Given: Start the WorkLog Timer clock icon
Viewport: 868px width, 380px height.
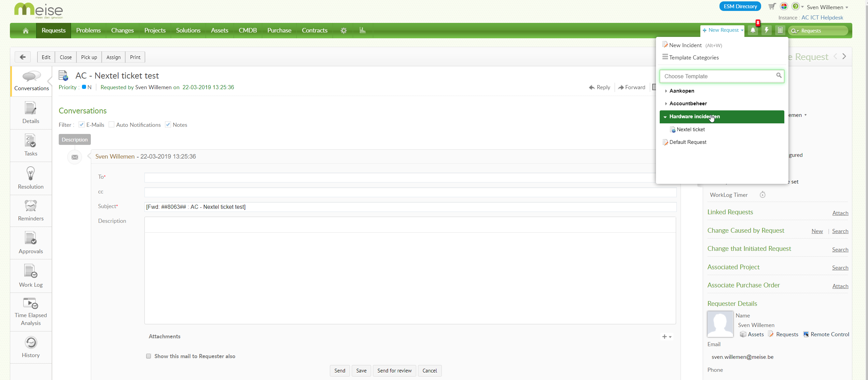Looking at the screenshot, I should click(762, 195).
